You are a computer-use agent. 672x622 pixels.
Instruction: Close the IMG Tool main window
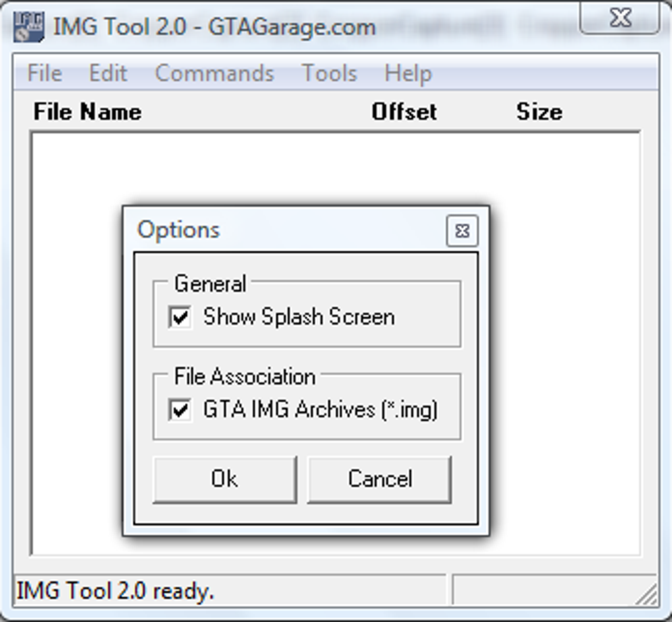point(619,18)
